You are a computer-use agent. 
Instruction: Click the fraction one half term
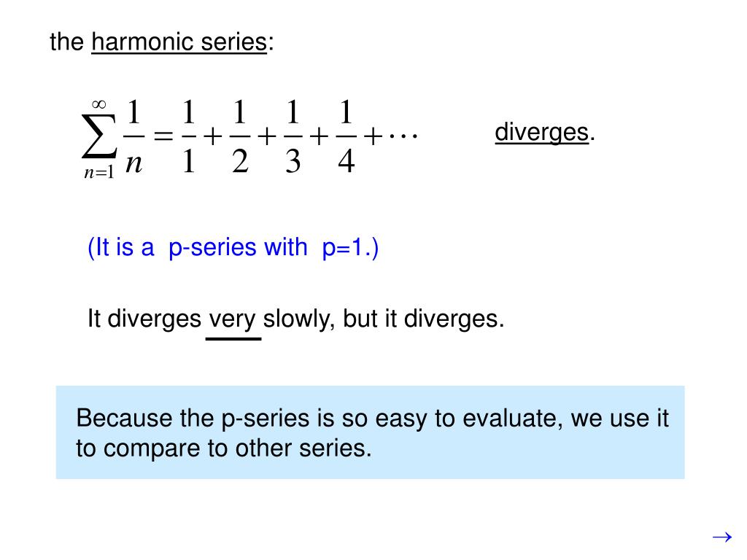click(x=240, y=137)
